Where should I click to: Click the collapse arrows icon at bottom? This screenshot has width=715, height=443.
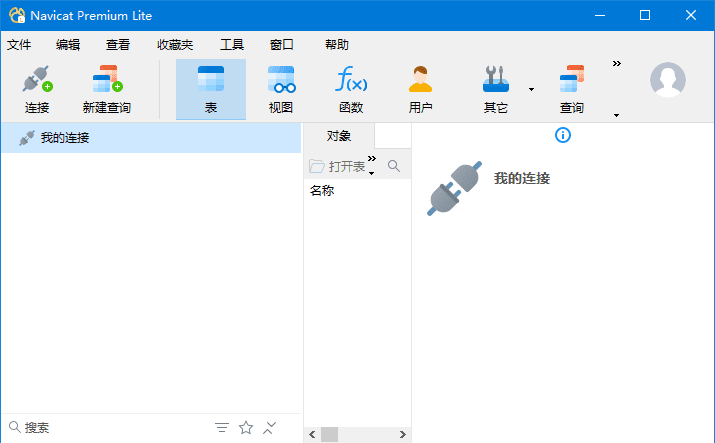(x=269, y=428)
